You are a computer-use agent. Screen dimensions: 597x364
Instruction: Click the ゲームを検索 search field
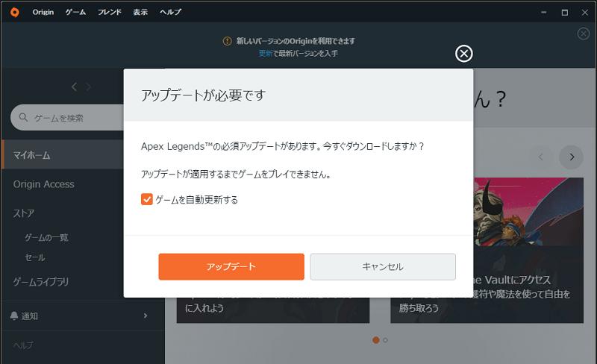(67, 118)
